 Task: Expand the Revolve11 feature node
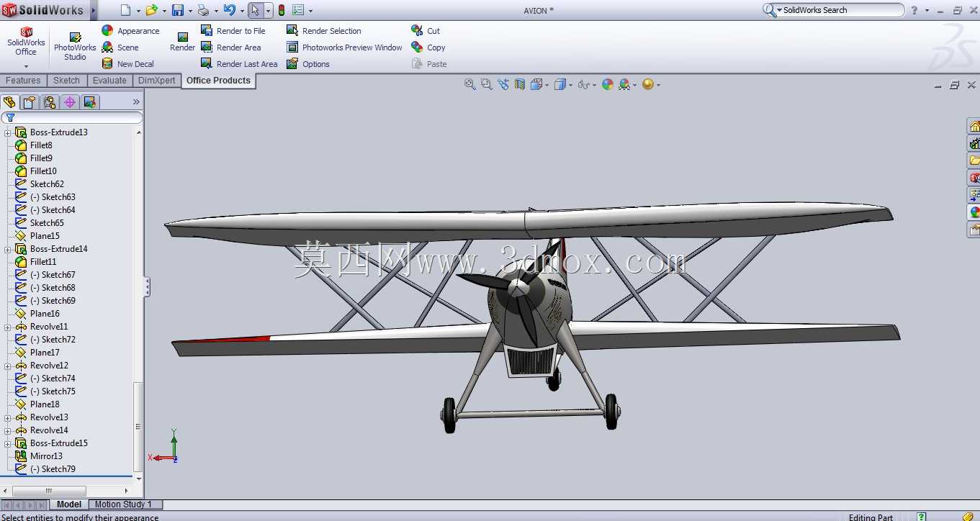tap(8, 327)
